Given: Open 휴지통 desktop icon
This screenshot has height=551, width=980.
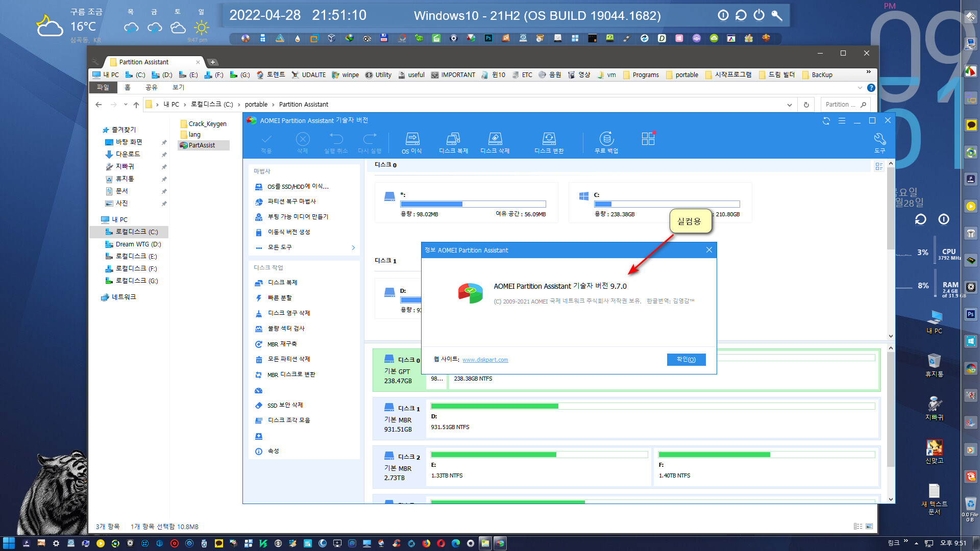Looking at the screenshot, I should pos(934,365).
